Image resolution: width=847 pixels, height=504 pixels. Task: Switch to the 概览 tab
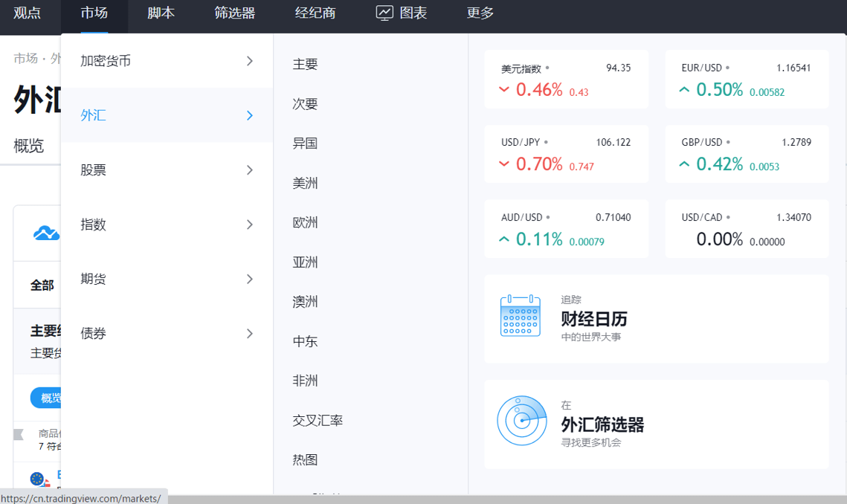tap(29, 146)
